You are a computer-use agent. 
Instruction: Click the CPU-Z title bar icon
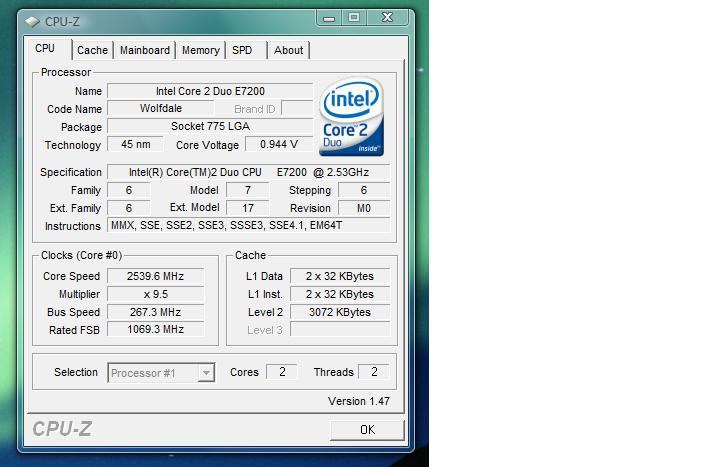click(32, 22)
